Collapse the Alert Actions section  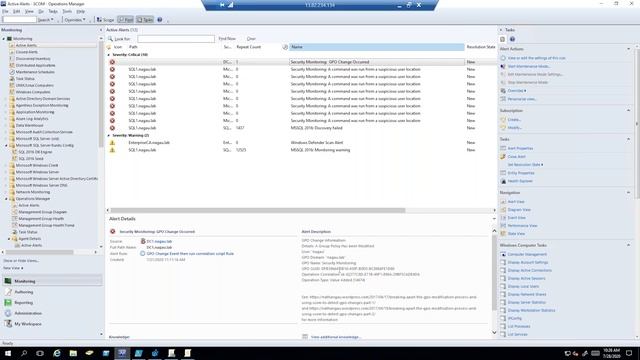629,49
